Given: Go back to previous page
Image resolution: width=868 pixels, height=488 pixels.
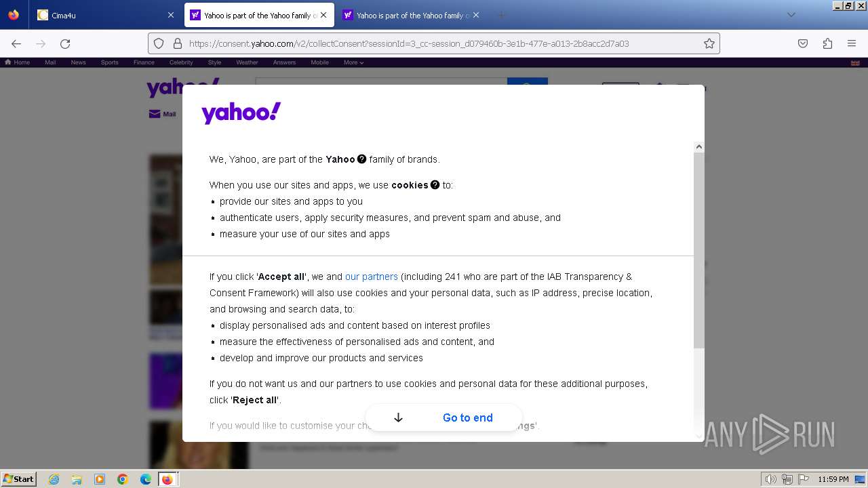Looking at the screenshot, I should pos(16,43).
